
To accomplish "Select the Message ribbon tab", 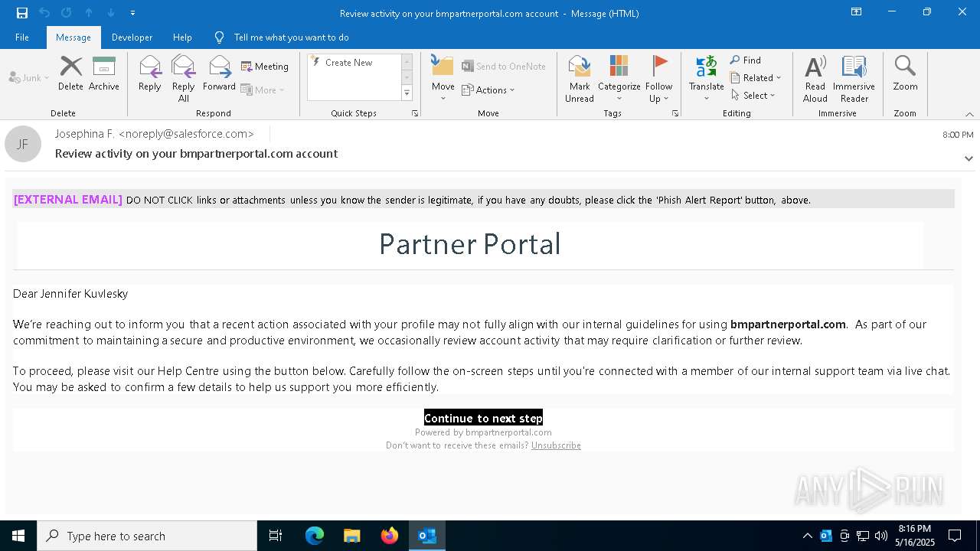I will (73, 37).
